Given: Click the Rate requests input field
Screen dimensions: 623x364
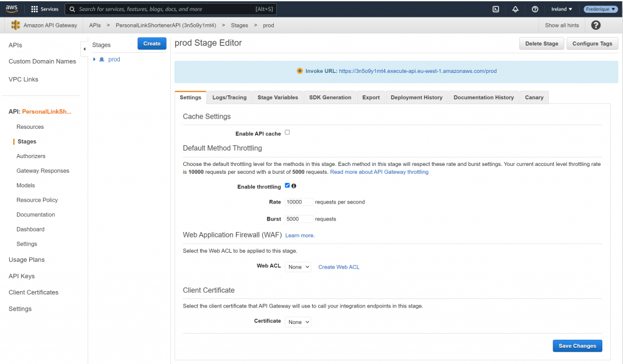Looking at the screenshot, I should (x=299, y=202).
